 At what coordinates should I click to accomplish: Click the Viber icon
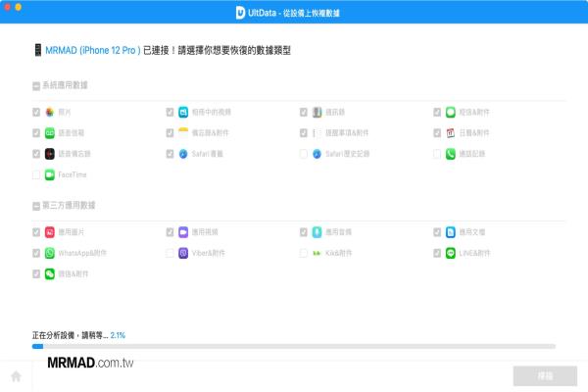(x=183, y=253)
